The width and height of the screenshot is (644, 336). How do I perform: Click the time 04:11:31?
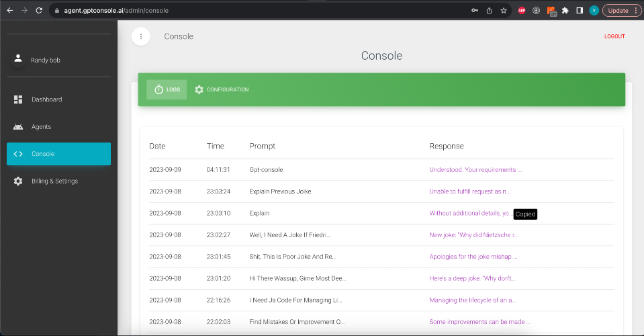[218, 169]
